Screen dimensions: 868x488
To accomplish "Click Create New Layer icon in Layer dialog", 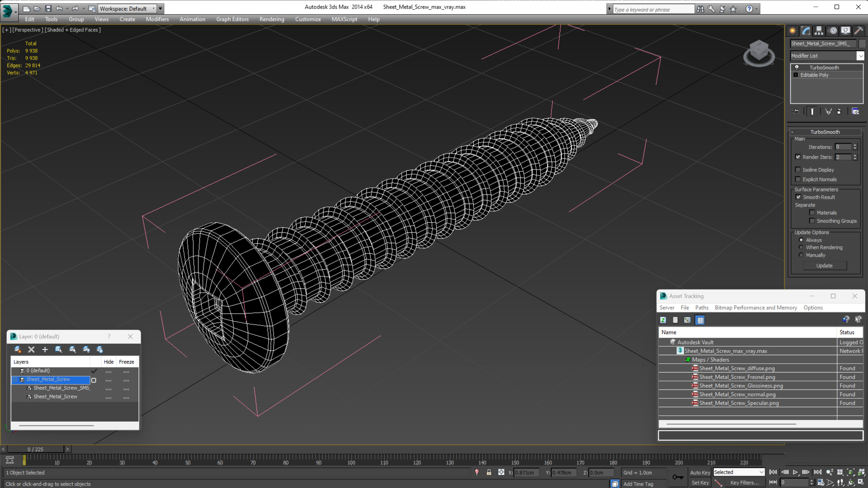I will 18,349.
